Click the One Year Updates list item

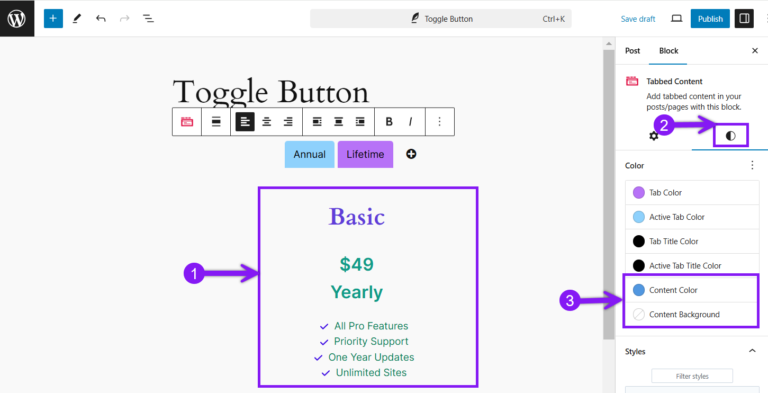[x=371, y=357]
